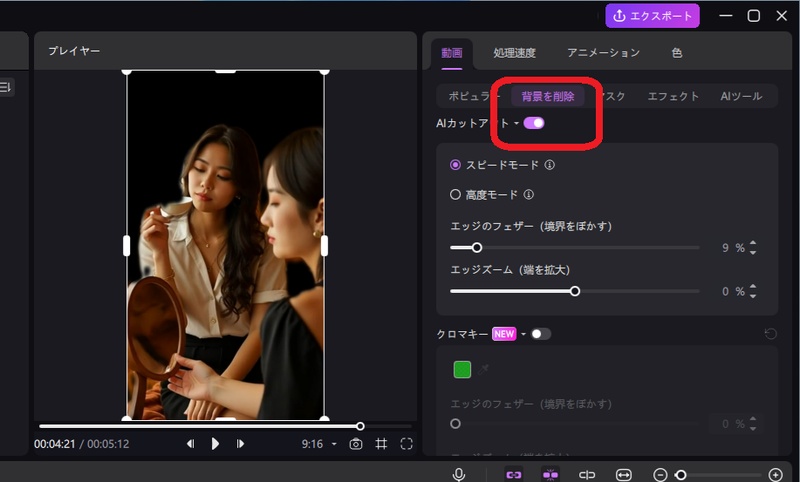Viewport: 800px width, 482px height.
Task: Click the video preview image
Action: click(225, 245)
